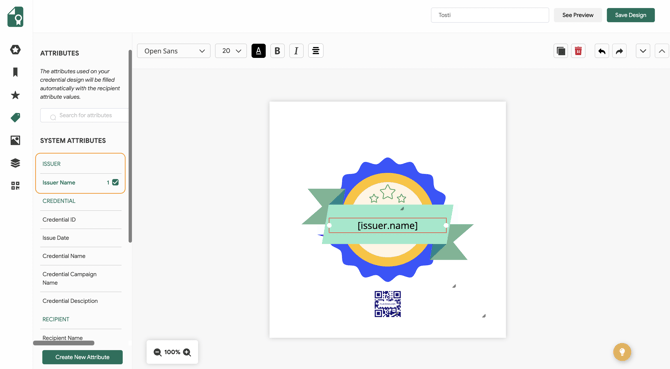Select the QR code on the canvas
670x369 pixels.
(388, 304)
